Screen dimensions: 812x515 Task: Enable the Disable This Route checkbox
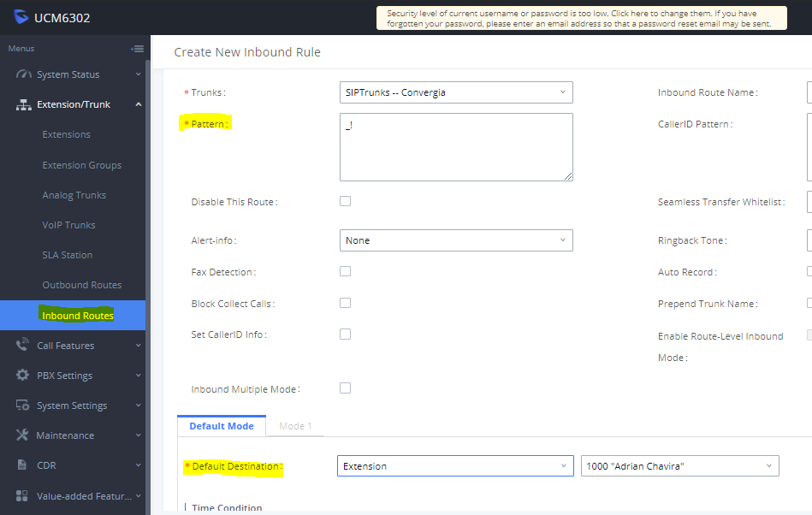point(346,201)
